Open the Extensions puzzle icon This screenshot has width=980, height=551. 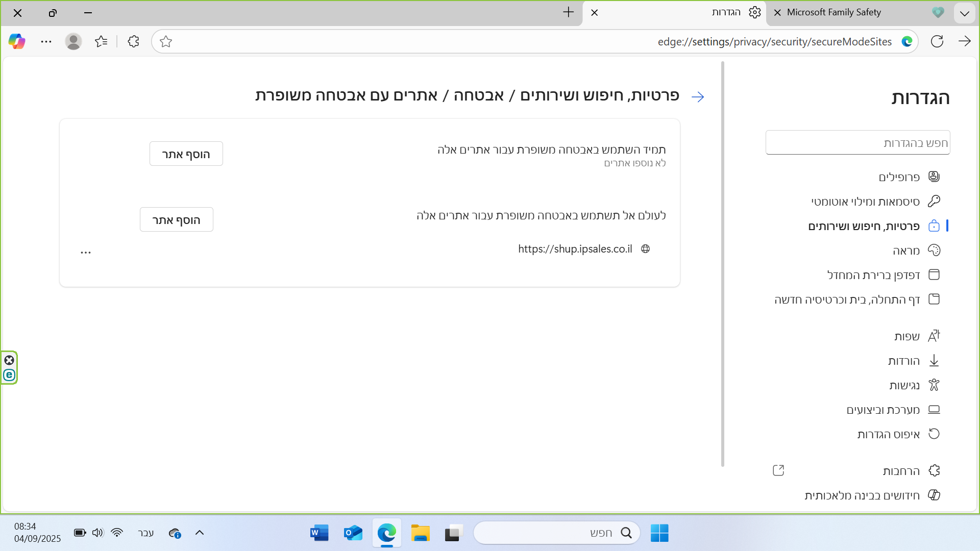tap(133, 41)
